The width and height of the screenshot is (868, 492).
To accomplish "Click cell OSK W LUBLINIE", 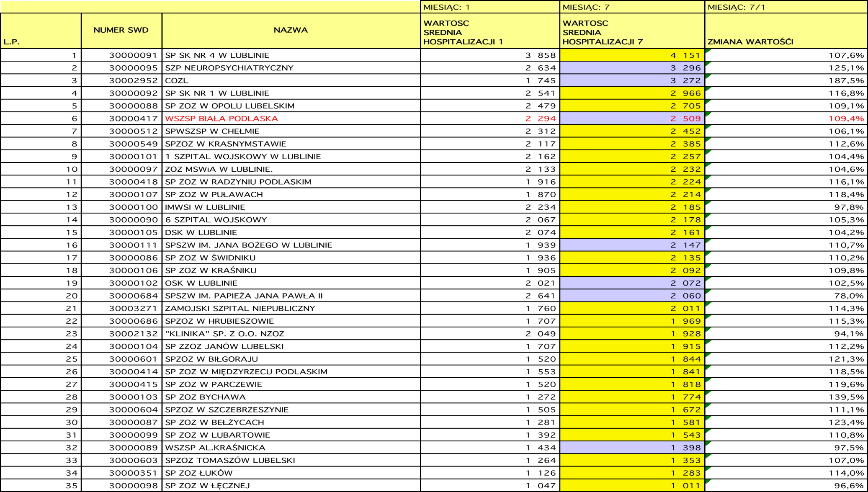I will 291,283.
